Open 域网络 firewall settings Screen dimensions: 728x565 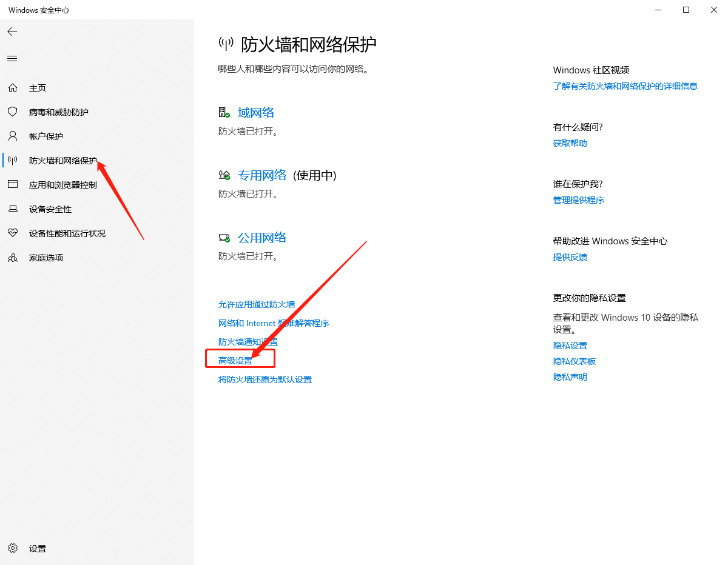click(x=256, y=113)
